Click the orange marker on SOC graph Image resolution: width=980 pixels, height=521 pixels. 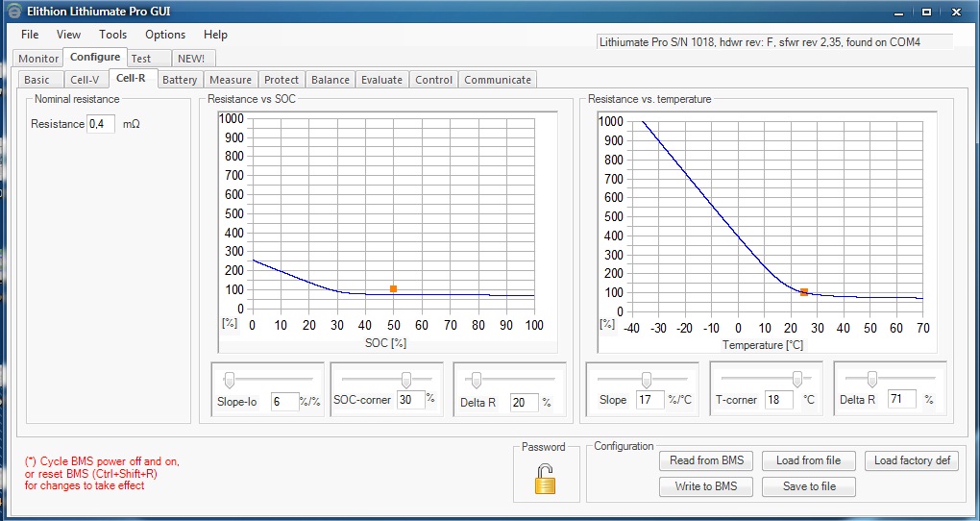tap(393, 289)
